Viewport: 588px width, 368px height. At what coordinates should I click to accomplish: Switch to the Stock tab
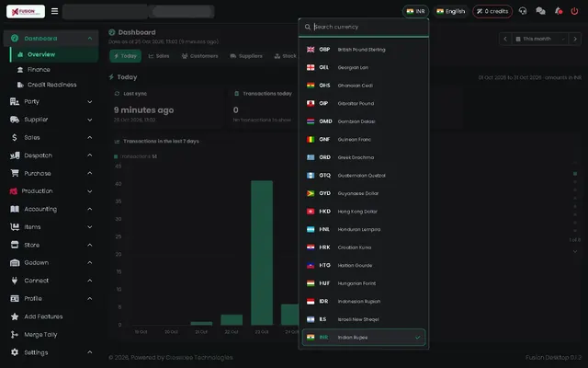[285, 56]
